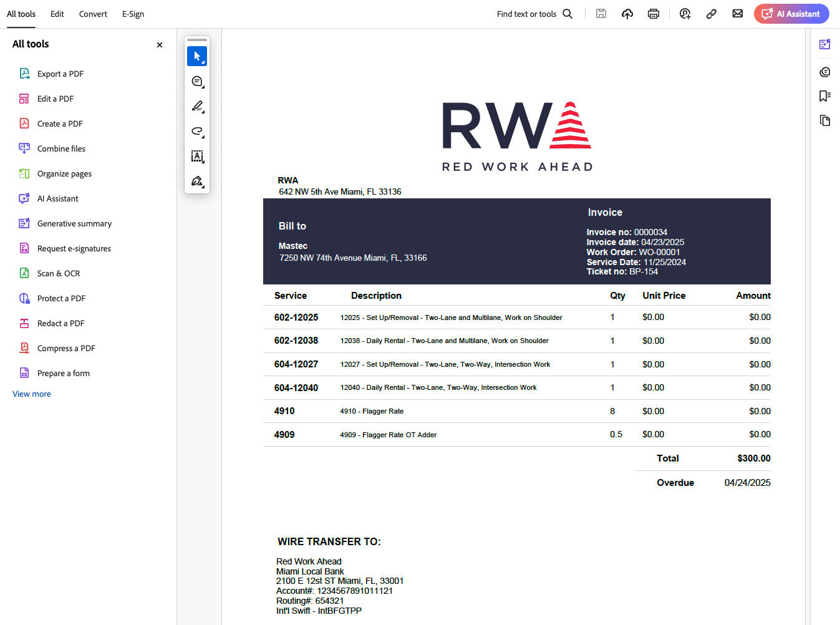Open the page thumbnails panel icon

click(824, 120)
